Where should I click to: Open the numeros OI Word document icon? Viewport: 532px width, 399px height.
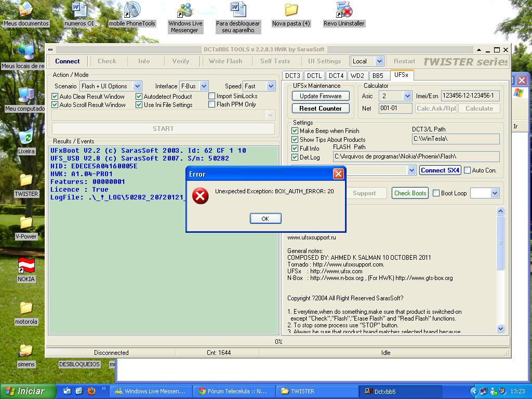(x=79, y=14)
